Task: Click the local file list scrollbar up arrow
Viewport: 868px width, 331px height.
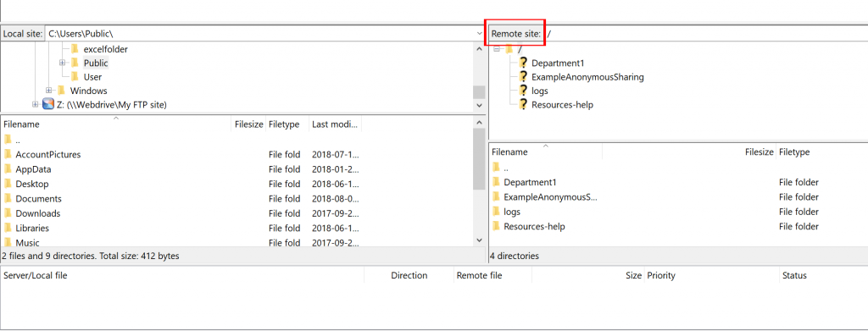Action: (x=480, y=122)
